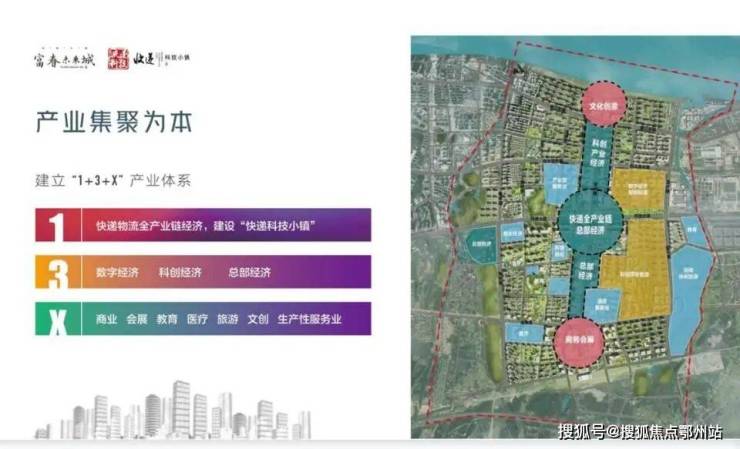Click 数字经济 in the second banner
Screen dimensions: 740x449
pos(117,272)
